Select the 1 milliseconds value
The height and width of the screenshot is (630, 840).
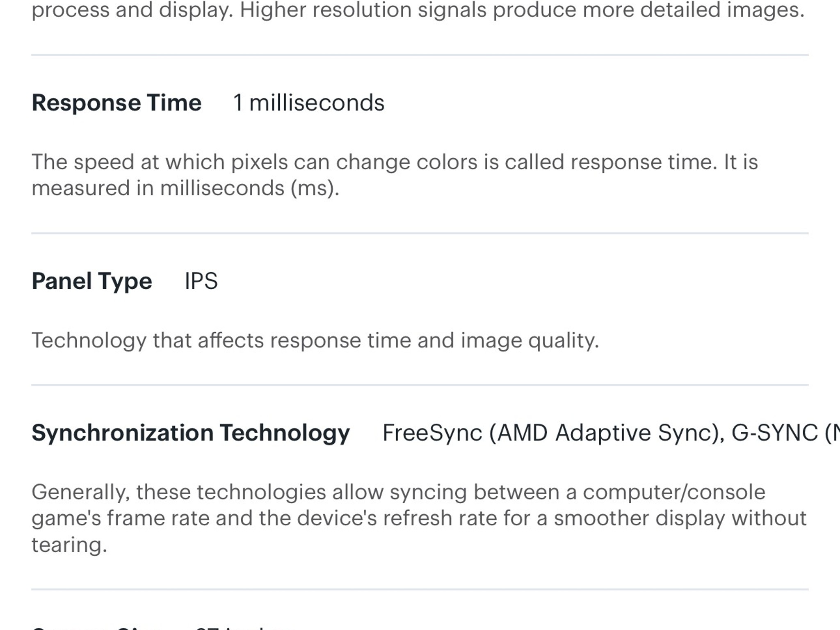(308, 103)
